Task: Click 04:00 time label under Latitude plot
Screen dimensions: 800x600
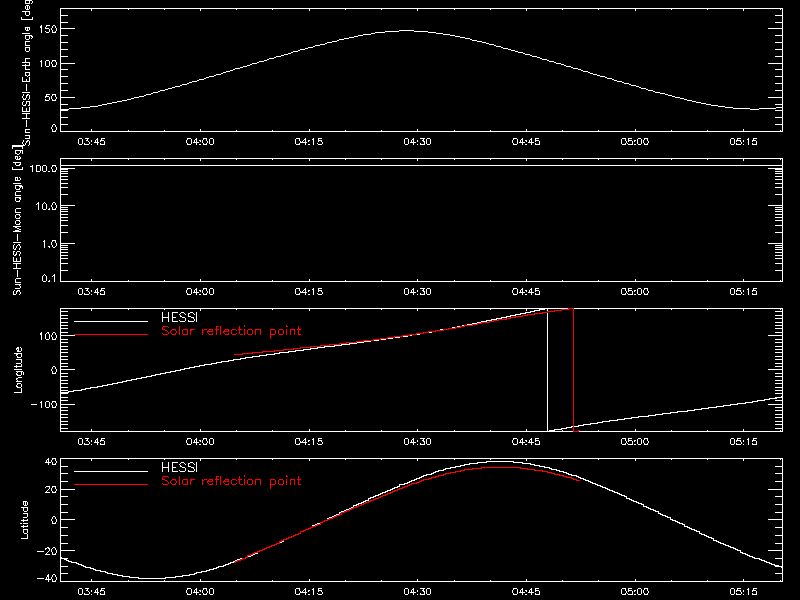Action: tap(200, 592)
